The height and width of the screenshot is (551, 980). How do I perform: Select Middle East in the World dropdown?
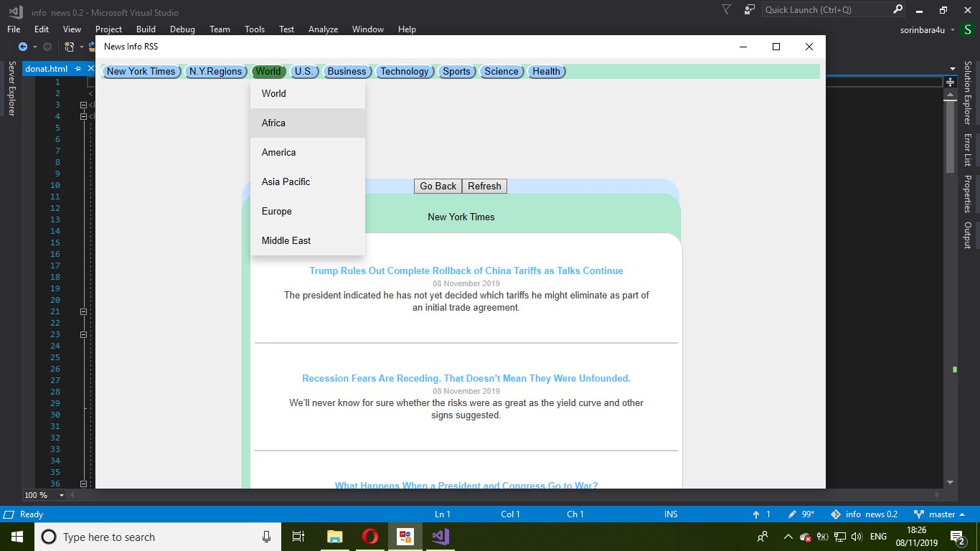pyautogui.click(x=308, y=240)
